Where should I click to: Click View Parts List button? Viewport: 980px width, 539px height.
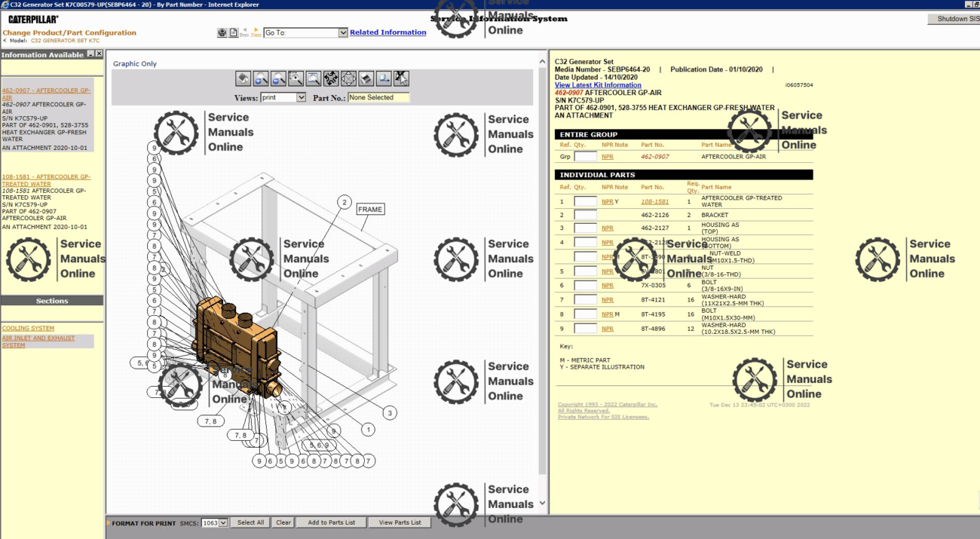coord(400,522)
